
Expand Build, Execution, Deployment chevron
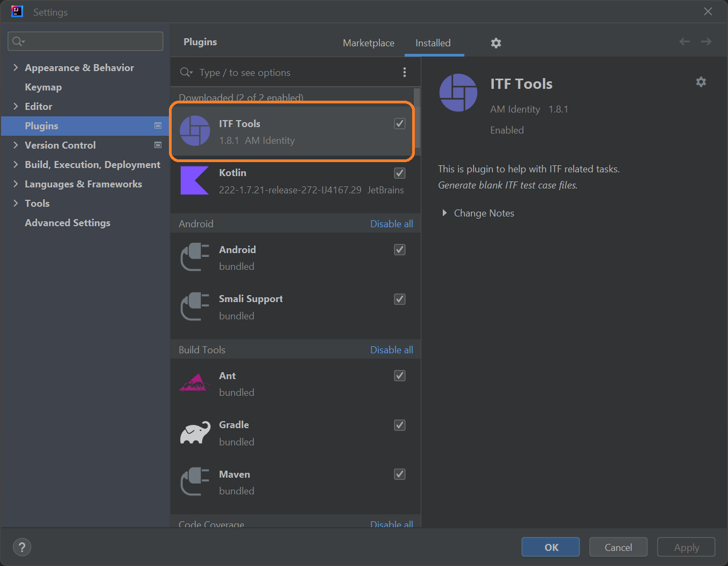pyautogui.click(x=16, y=164)
